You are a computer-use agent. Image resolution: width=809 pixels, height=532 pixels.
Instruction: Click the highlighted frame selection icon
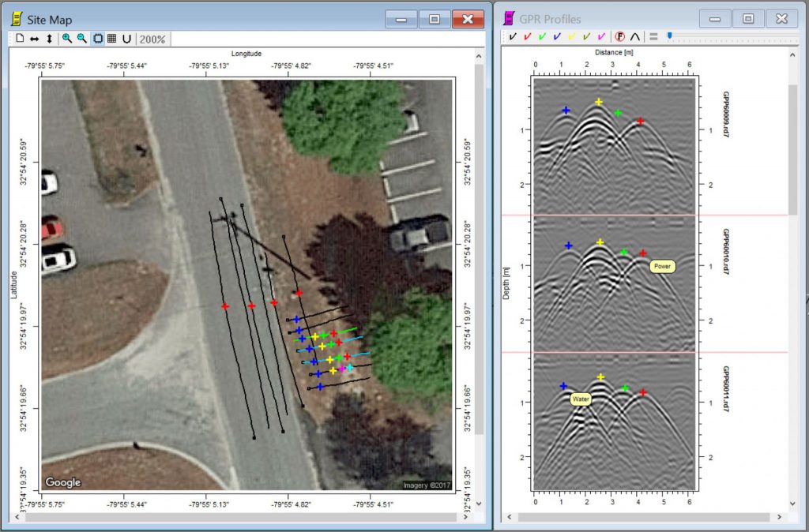[96, 38]
